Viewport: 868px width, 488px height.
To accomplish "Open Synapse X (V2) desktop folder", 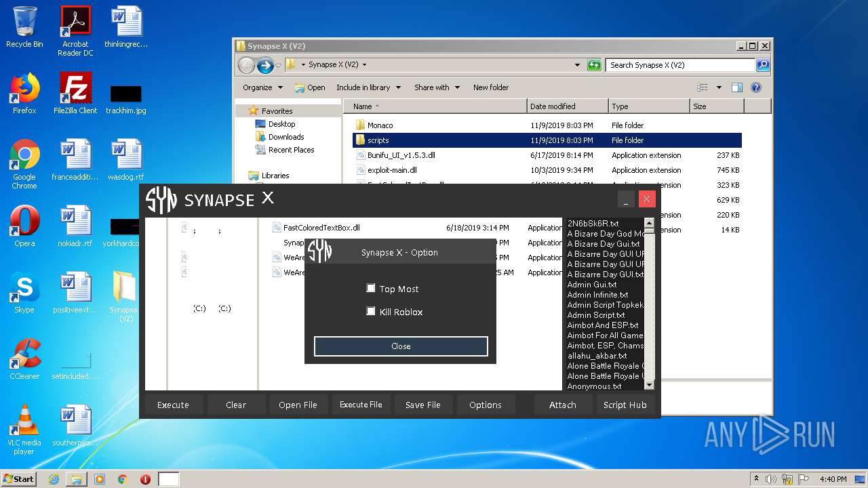I will click(124, 297).
